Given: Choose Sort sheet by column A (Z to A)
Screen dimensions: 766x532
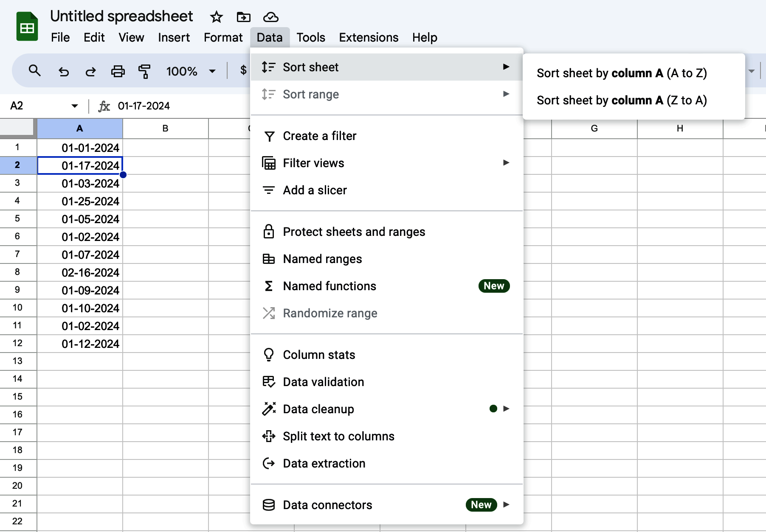Looking at the screenshot, I should [x=634, y=100].
